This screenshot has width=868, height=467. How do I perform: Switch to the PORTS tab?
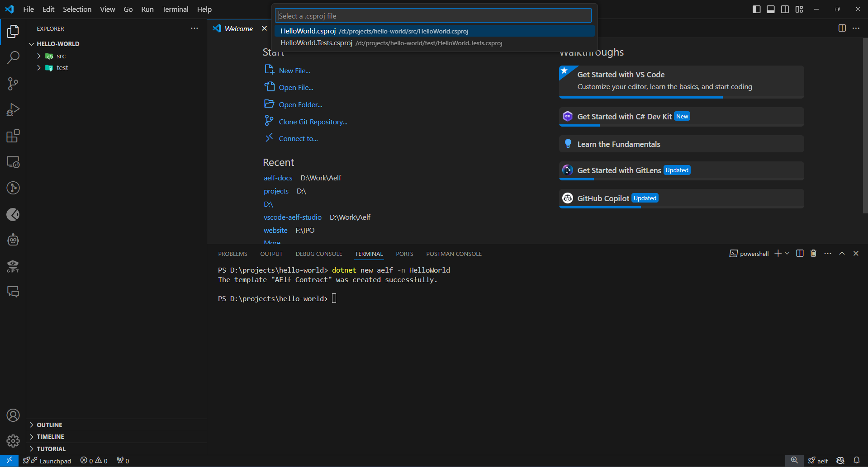(404, 254)
